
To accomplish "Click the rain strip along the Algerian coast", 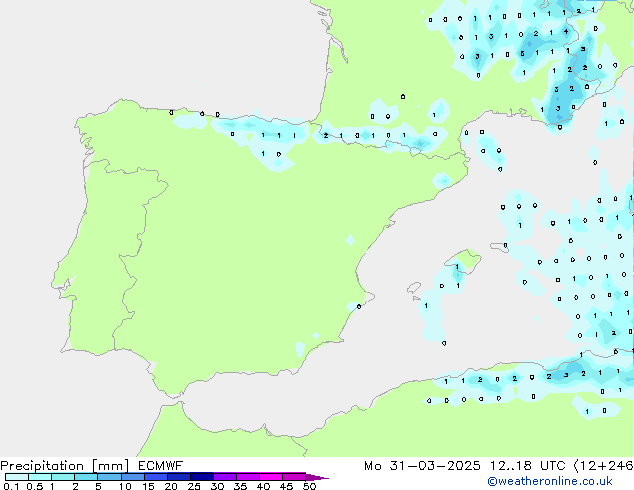I will pos(530,377).
